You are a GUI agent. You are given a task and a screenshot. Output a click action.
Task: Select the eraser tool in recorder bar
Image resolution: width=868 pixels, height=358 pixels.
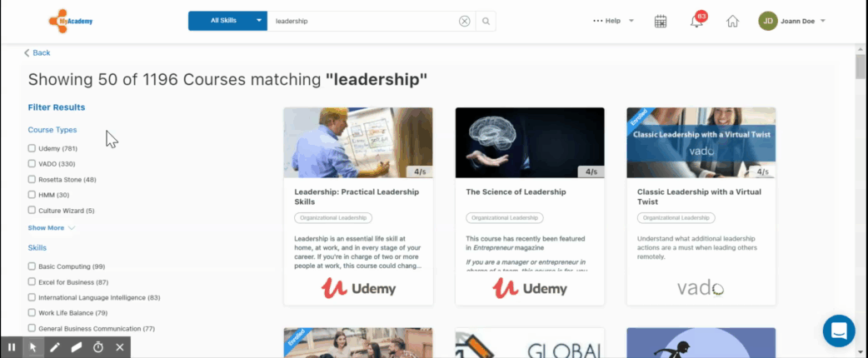[77, 347]
